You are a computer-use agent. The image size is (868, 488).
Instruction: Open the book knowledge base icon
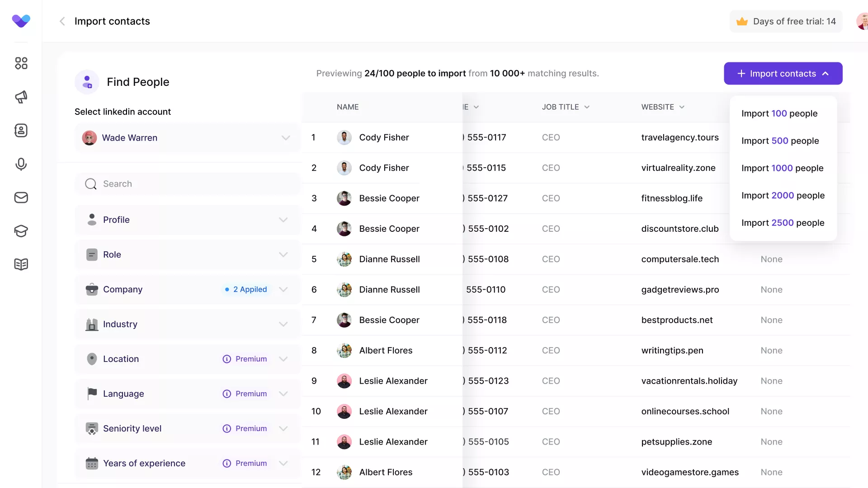pos(21,264)
